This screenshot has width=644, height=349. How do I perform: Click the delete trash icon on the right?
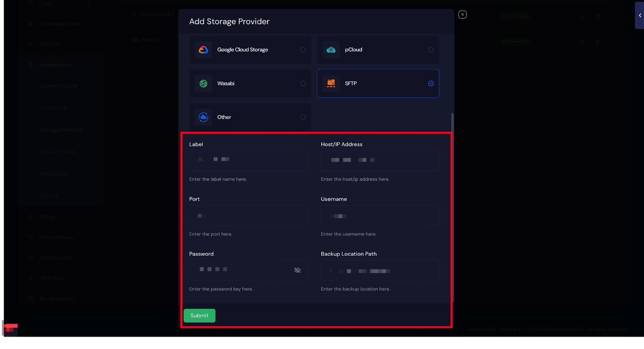coord(597,16)
